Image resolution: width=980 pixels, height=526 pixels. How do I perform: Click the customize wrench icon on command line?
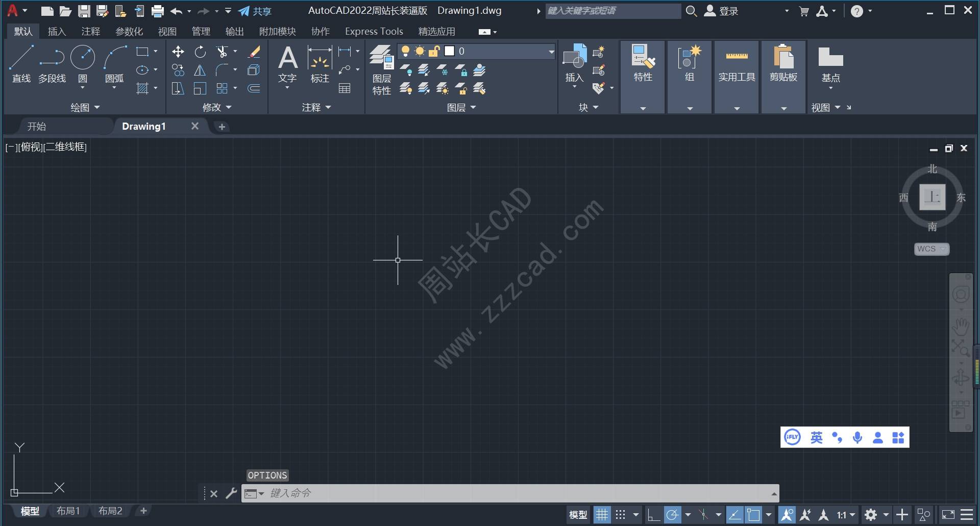(x=231, y=493)
